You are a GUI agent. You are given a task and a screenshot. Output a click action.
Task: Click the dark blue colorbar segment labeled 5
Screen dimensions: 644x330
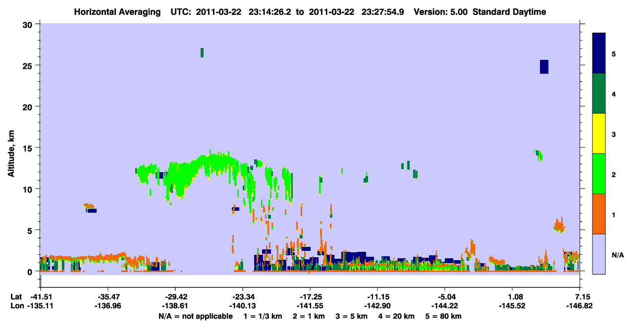click(x=599, y=53)
